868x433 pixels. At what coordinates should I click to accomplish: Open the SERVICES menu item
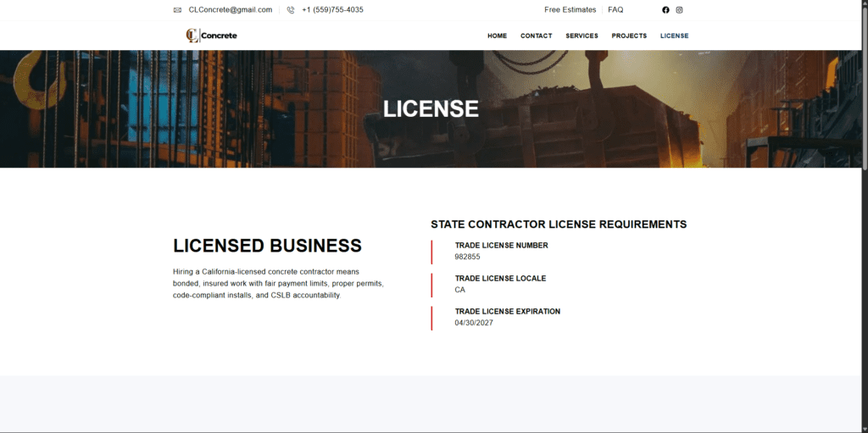click(581, 36)
